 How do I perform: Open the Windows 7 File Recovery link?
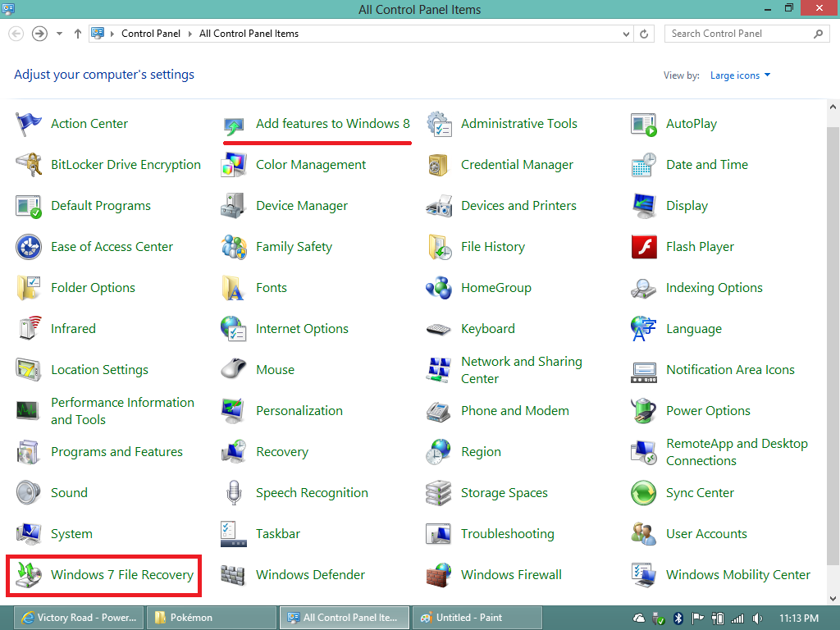121,575
